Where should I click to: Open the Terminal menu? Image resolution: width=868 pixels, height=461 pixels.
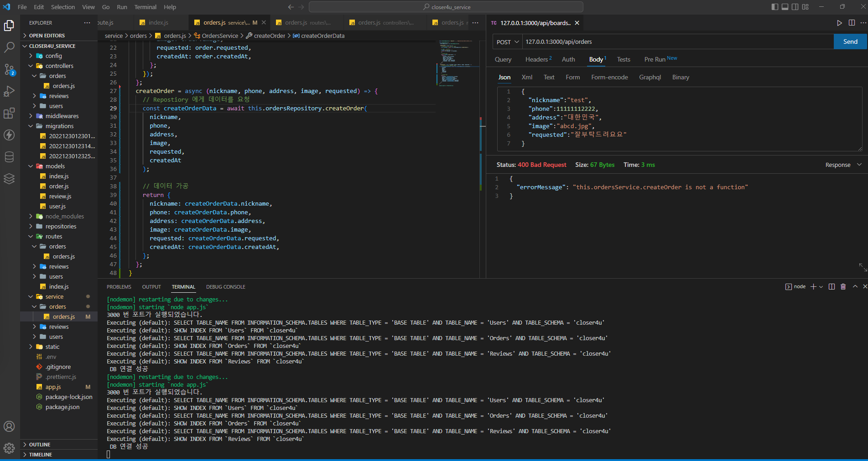[x=145, y=7]
